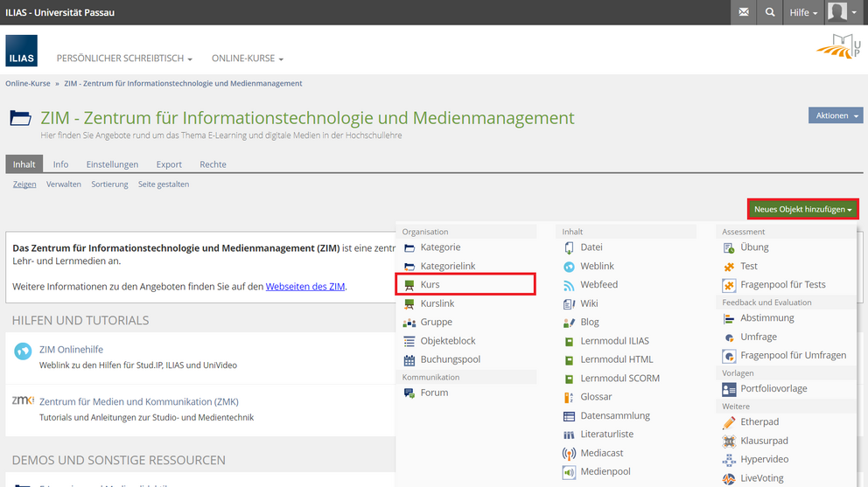Select Seite gestalten sub-tab
Viewport: 868px width, 487px height.
click(164, 184)
